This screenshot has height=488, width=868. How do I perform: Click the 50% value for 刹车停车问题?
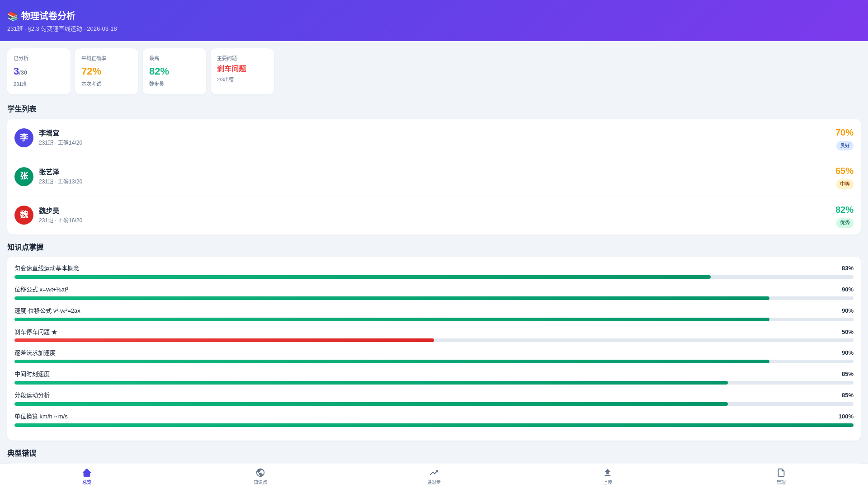click(x=848, y=332)
